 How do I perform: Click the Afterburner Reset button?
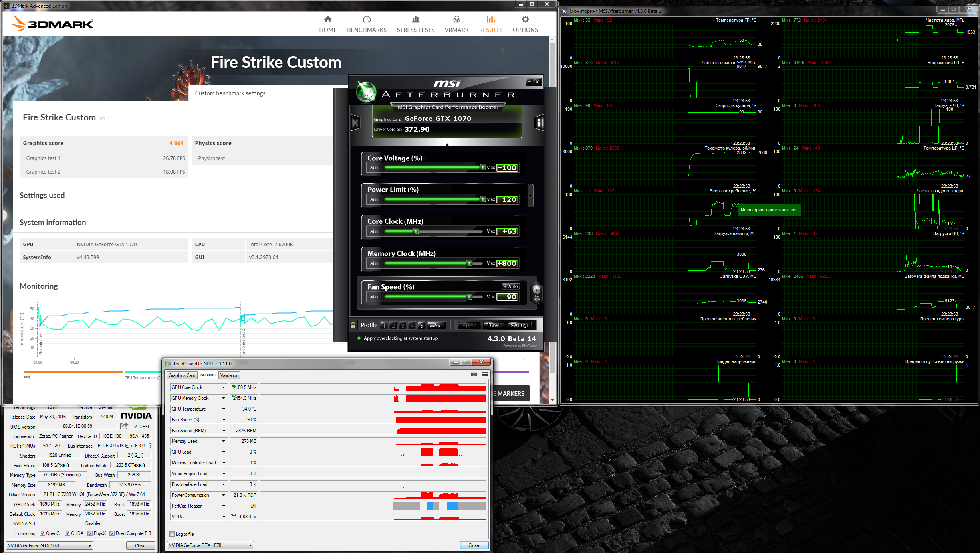click(x=494, y=325)
